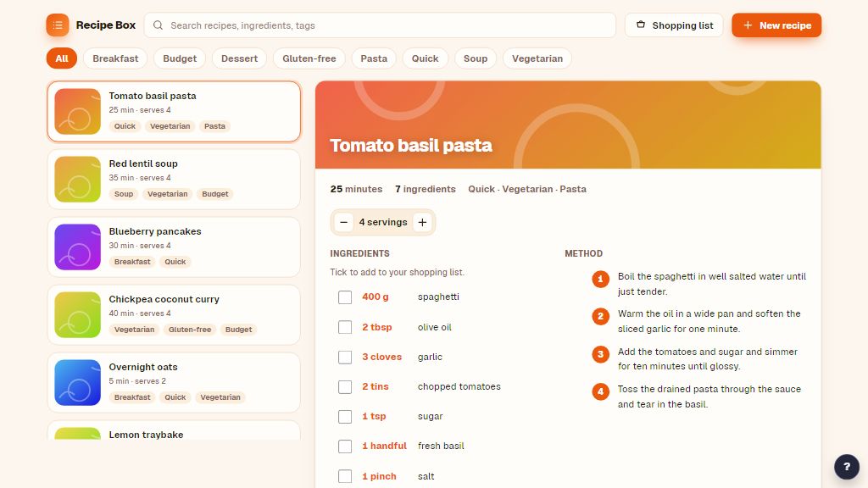
Task: Click method step 2 number badge
Action: pyautogui.click(x=601, y=317)
